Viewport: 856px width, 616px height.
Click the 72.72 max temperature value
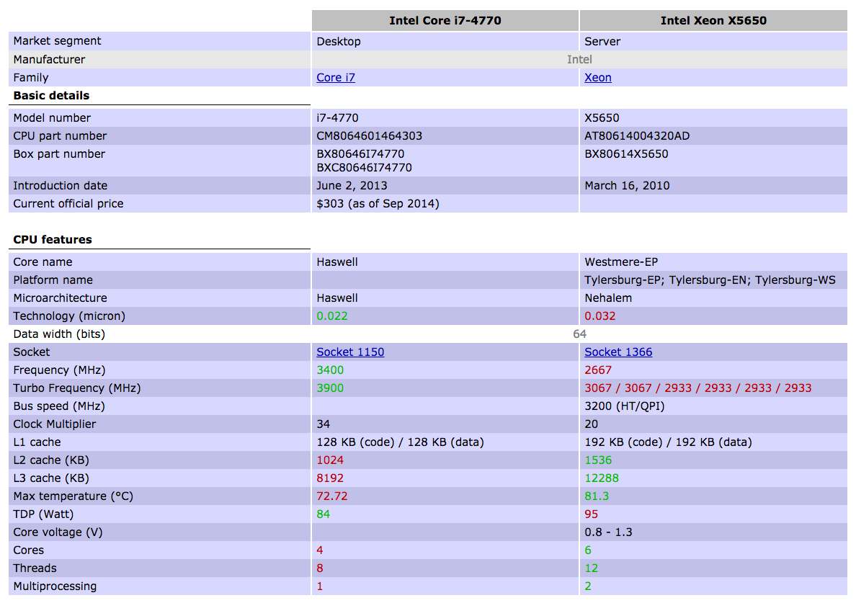[332, 496]
